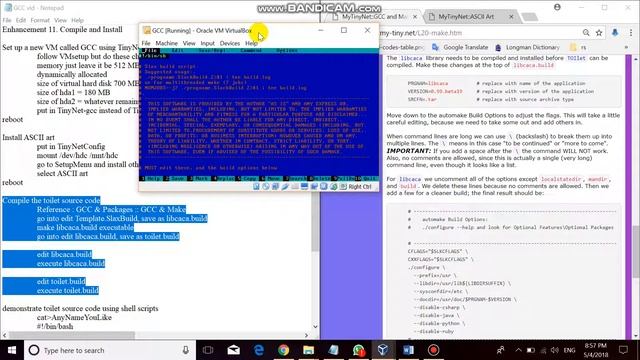Open Notepad Format menu
Image resolution: width=640 pixels, height=360 pixels.
pyautogui.click(x=40, y=20)
